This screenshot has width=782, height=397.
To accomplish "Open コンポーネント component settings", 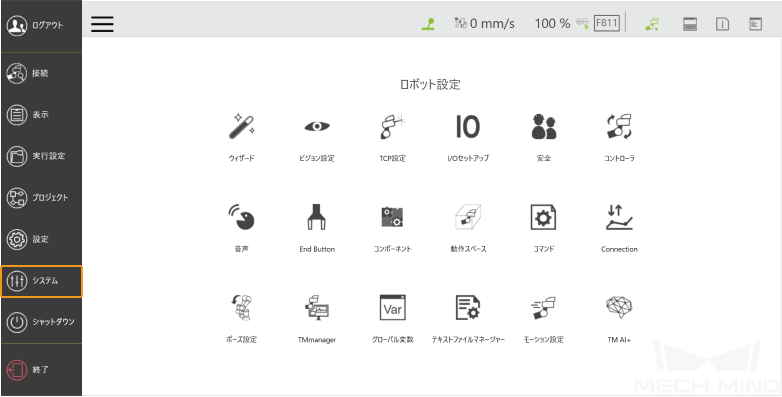I will tap(392, 217).
